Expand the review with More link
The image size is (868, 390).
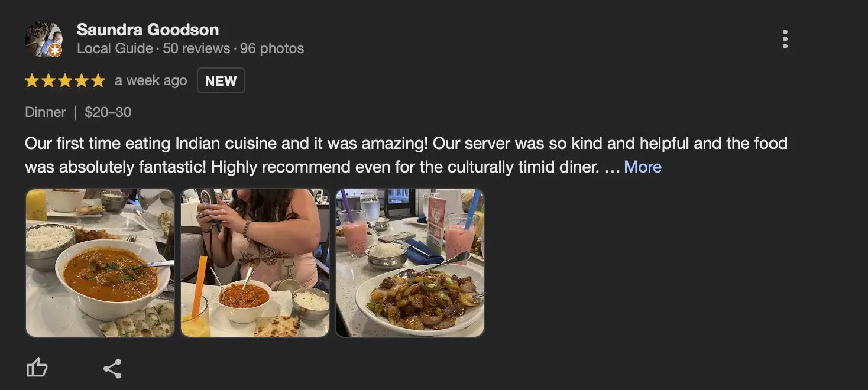click(x=643, y=167)
